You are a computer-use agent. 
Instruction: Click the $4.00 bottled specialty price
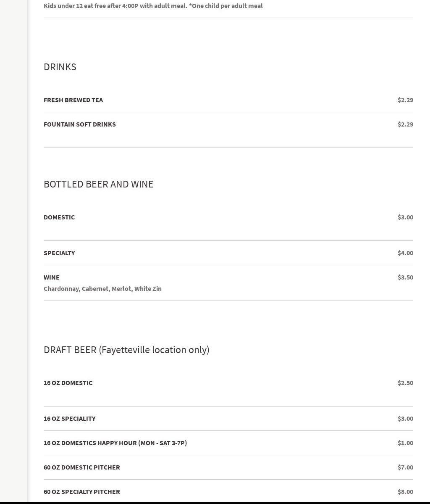point(405,253)
